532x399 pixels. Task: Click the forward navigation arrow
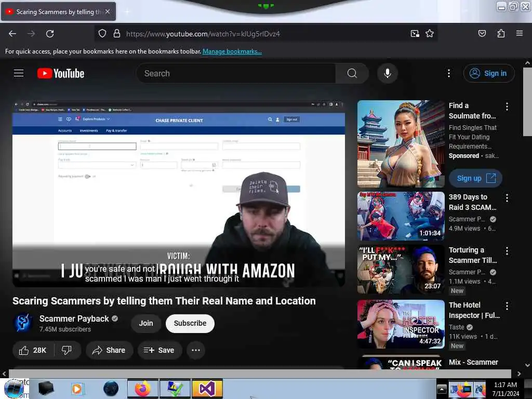click(31, 34)
